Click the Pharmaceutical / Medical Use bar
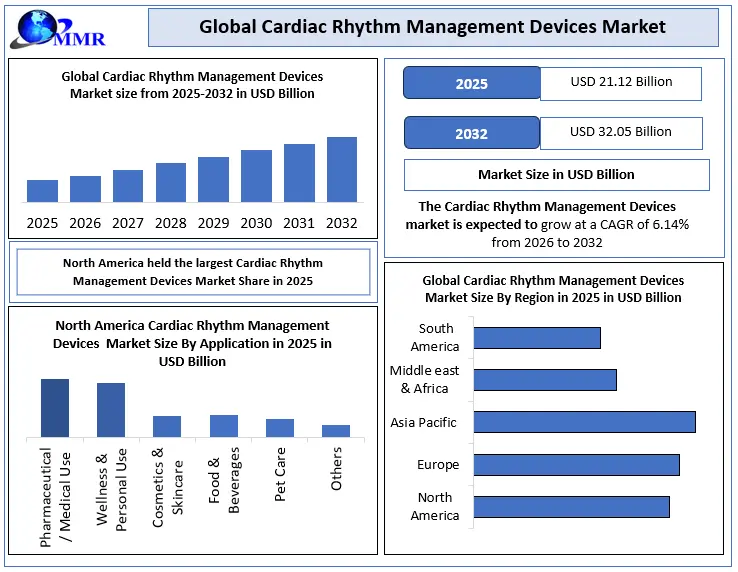Viewport: 738px width, 572px height. pyautogui.click(x=55, y=408)
